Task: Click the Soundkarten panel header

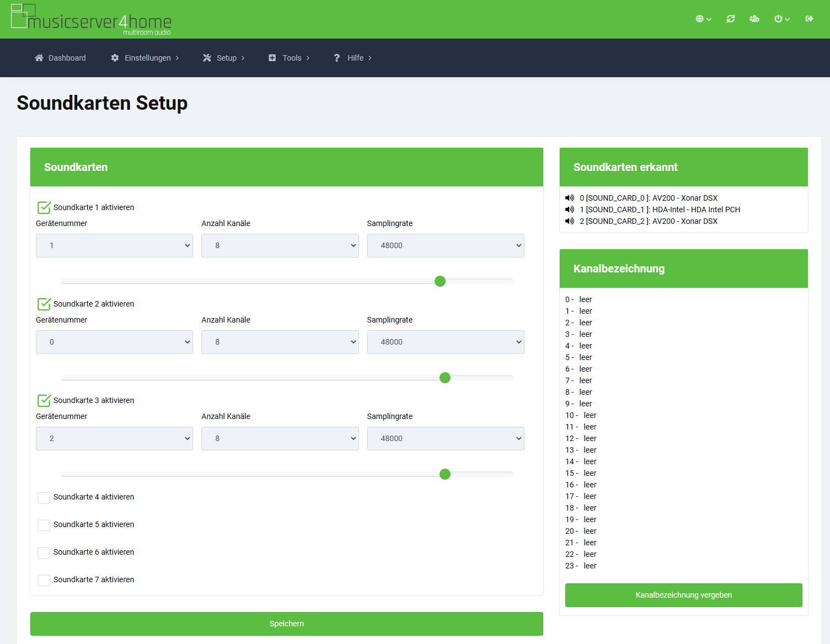Action: [x=287, y=167]
